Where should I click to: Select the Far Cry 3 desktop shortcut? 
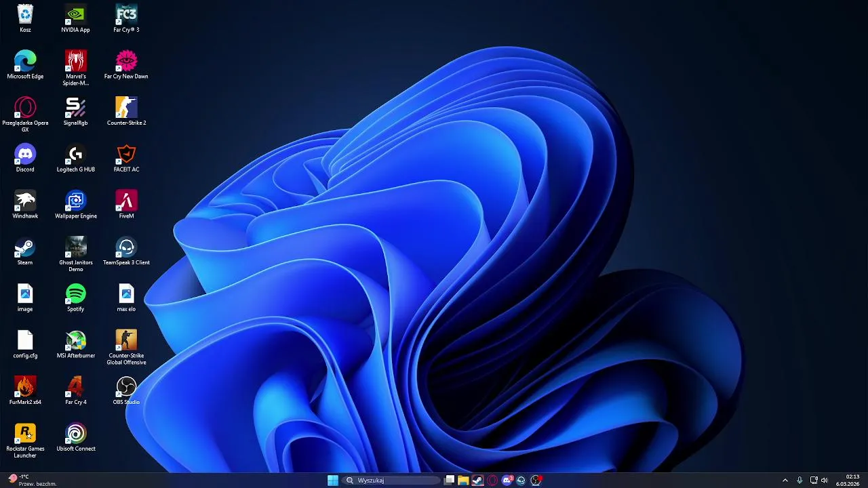(126, 18)
